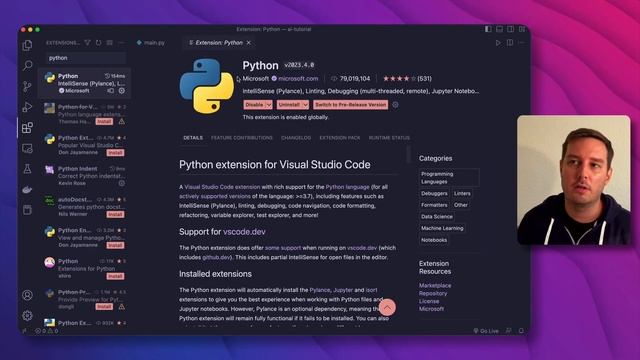640x360 pixels.
Task: Click the Data Science category tag
Action: pyautogui.click(x=437, y=216)
